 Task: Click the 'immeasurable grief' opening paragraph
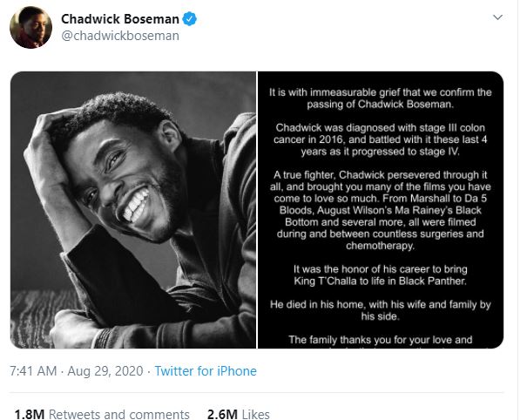pyautogui.click(x=380, y=98)
